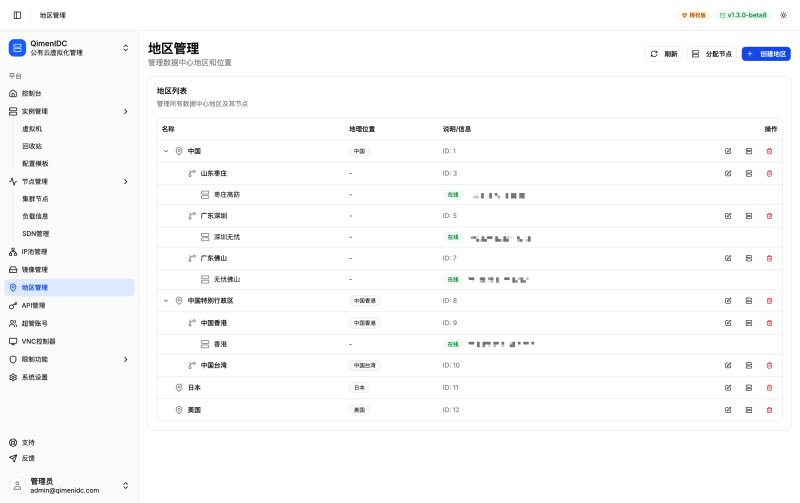Click the 在线 status of 枣庄高防
The height and width of the screenshot is (503, 800).
tap(453, 194)
